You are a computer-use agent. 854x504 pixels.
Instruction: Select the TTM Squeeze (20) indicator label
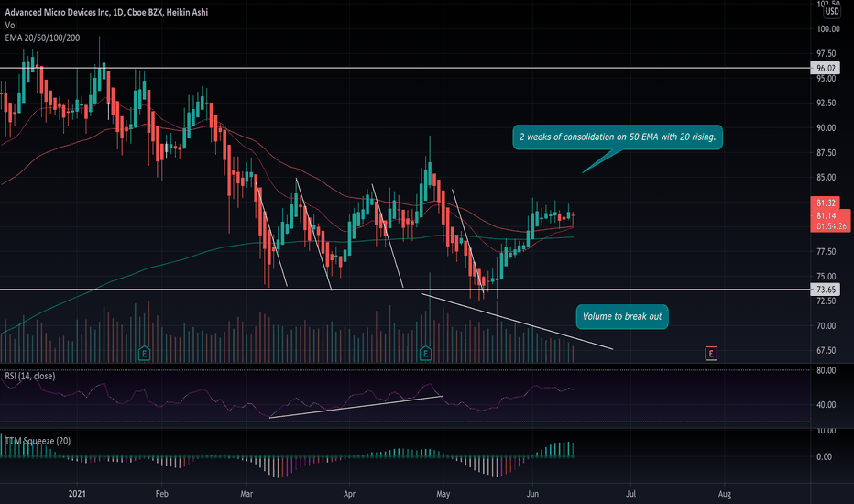tap(38, 441)
